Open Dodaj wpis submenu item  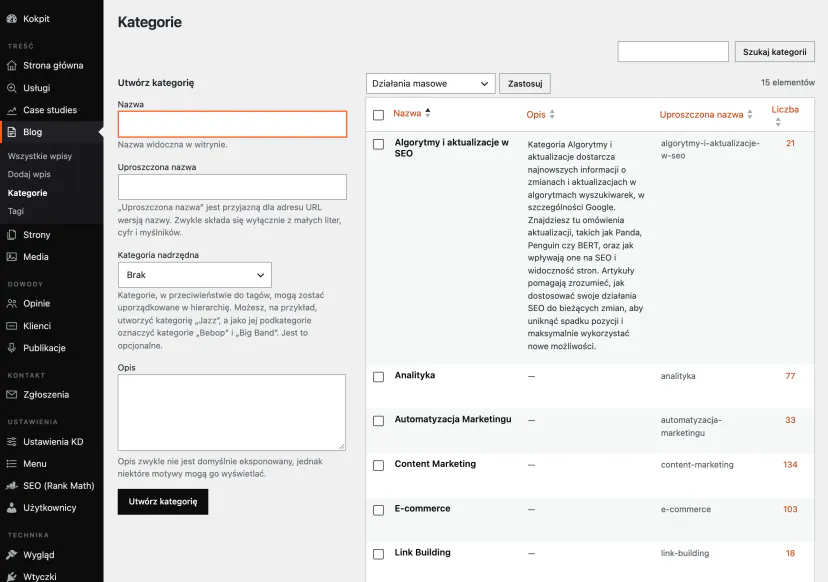point(29,174)
